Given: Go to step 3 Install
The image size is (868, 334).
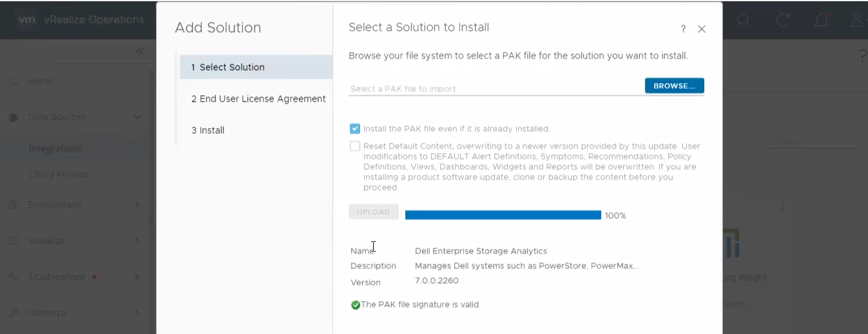Looking at the screenshot, I should tap(207, 130).
